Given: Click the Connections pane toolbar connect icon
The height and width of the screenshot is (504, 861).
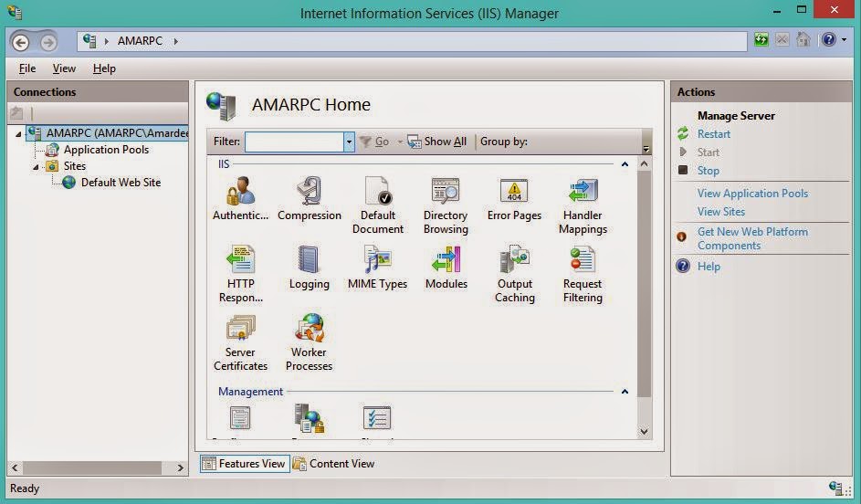Looking at the screenshot, I should [16, 113].
